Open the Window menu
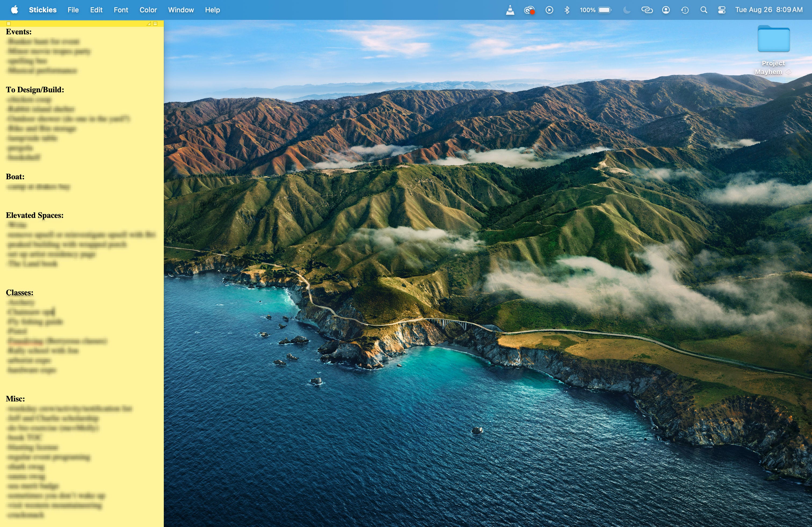Screen dimensions: 812x527 tap(181, 10)
